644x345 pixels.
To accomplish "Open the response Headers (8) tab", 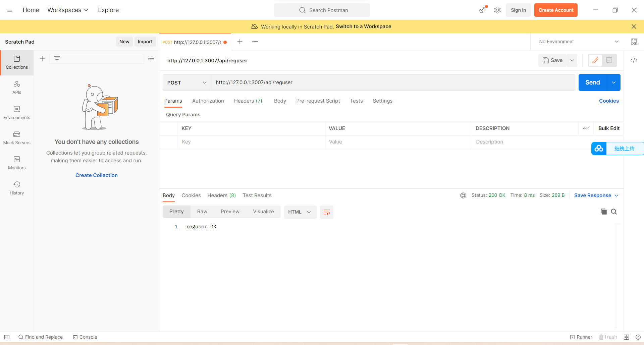I will pos(222,195).
